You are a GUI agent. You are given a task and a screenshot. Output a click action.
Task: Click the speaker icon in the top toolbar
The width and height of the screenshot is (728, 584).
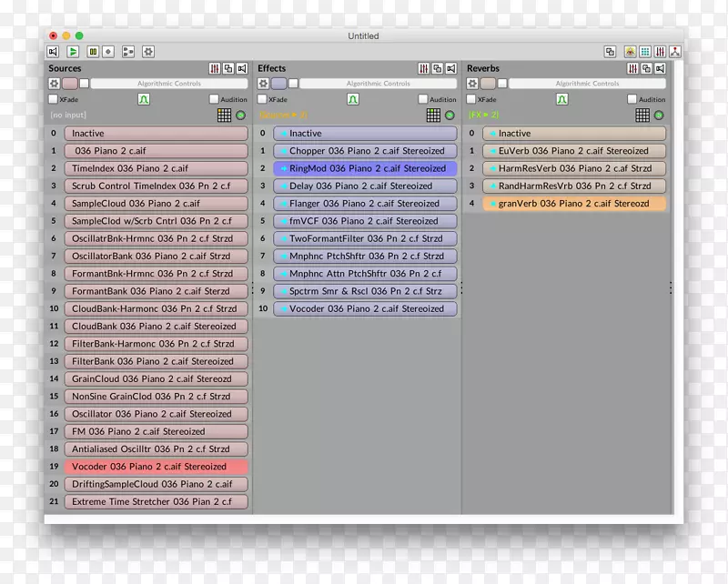coord(53,52)
